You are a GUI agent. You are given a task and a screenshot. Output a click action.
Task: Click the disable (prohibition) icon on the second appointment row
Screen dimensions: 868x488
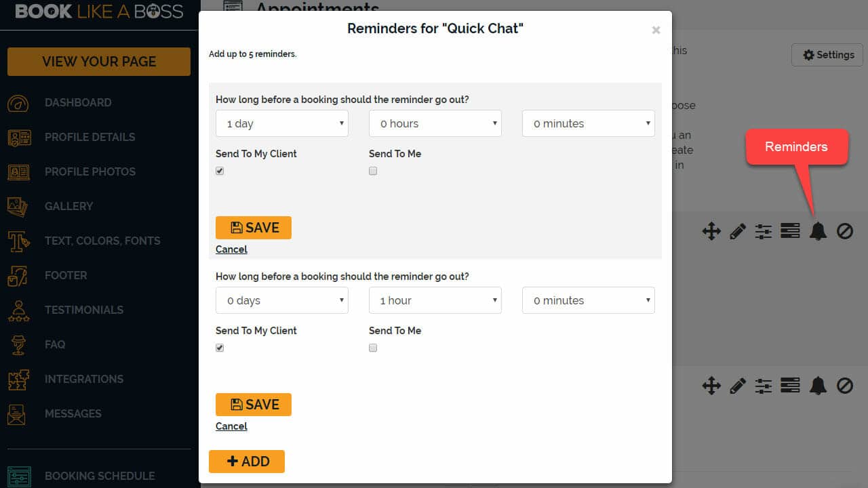click(x=844, y=385)
